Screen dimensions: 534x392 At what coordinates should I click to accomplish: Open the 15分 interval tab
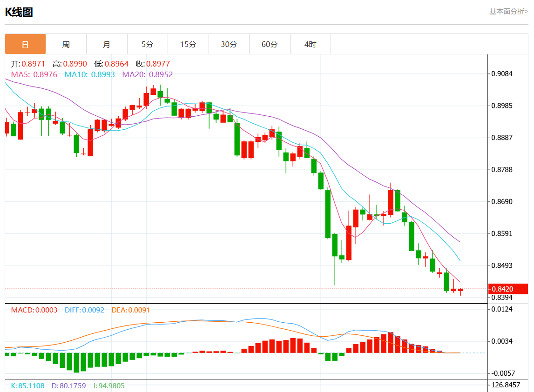(188, 44)
